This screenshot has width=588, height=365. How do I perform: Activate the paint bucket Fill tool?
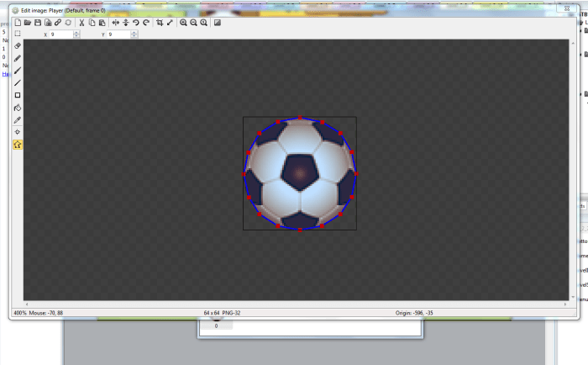click(18, 108)
